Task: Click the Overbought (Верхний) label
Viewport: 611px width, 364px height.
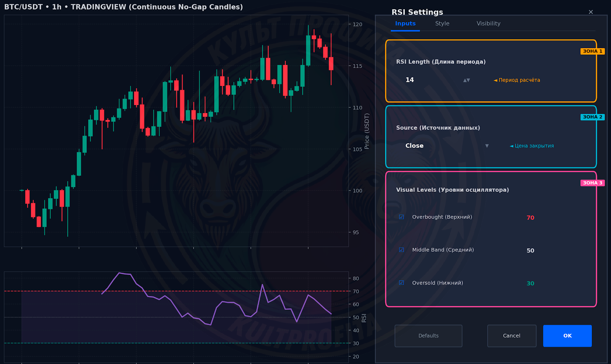Action: [x=442, y=217]
